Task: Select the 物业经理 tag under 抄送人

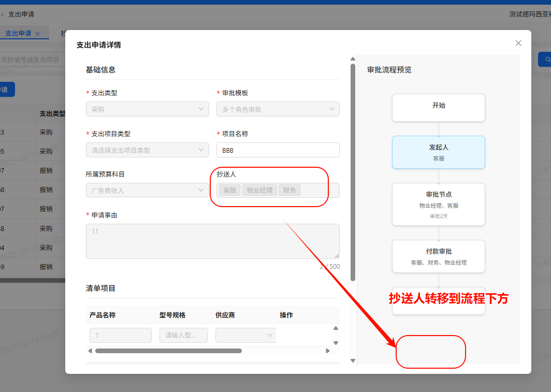Action: pos(259,190)
